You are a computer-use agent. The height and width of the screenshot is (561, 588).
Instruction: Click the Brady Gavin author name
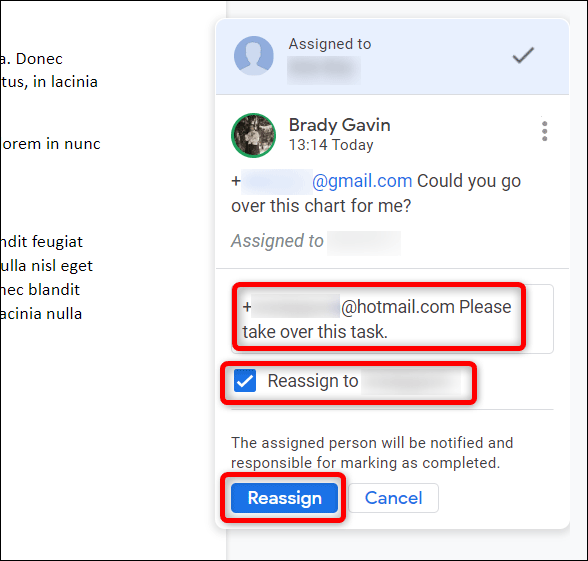tap(339, 125)
